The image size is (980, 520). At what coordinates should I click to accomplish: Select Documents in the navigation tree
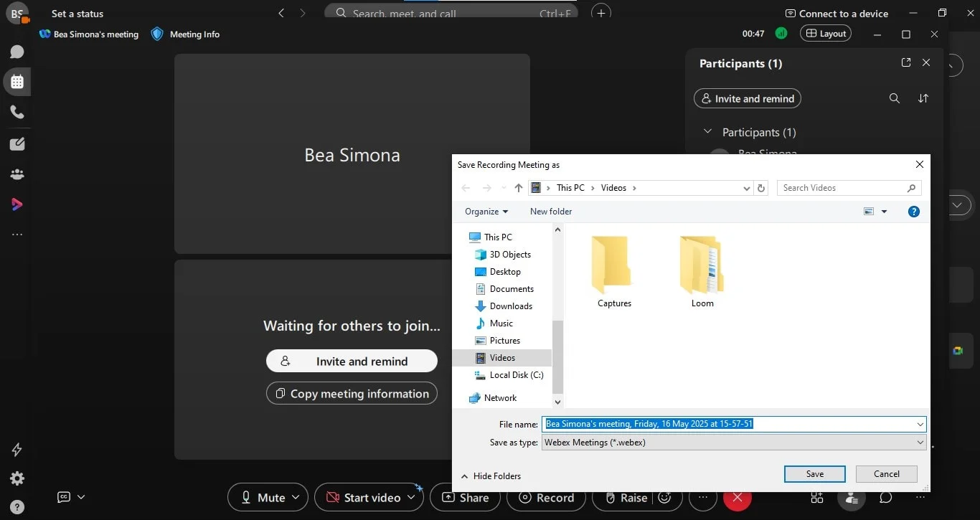click(511, 289)
